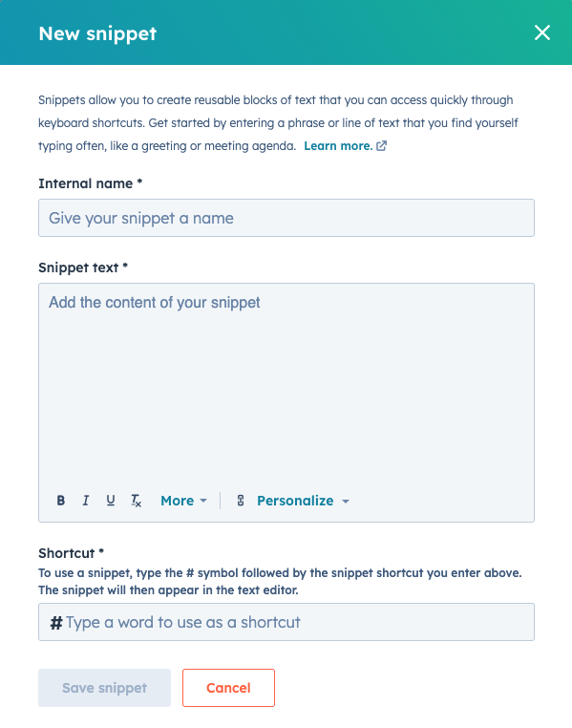The width and height of the screenshot is (572, 728).
Task: Apply italic formatting to snippet text
Action: coord(85,501)
